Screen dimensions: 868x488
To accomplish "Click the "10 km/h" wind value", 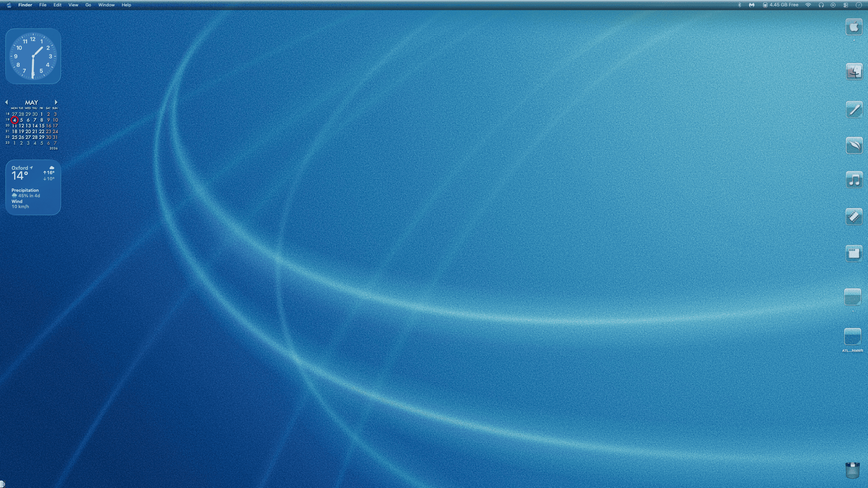I will (20, 207).
